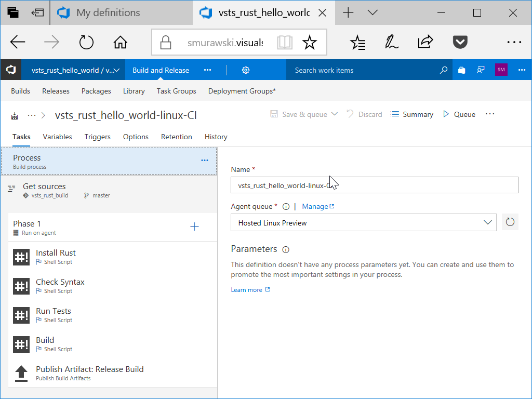Open more build actions ellipsis

[489, 114]
